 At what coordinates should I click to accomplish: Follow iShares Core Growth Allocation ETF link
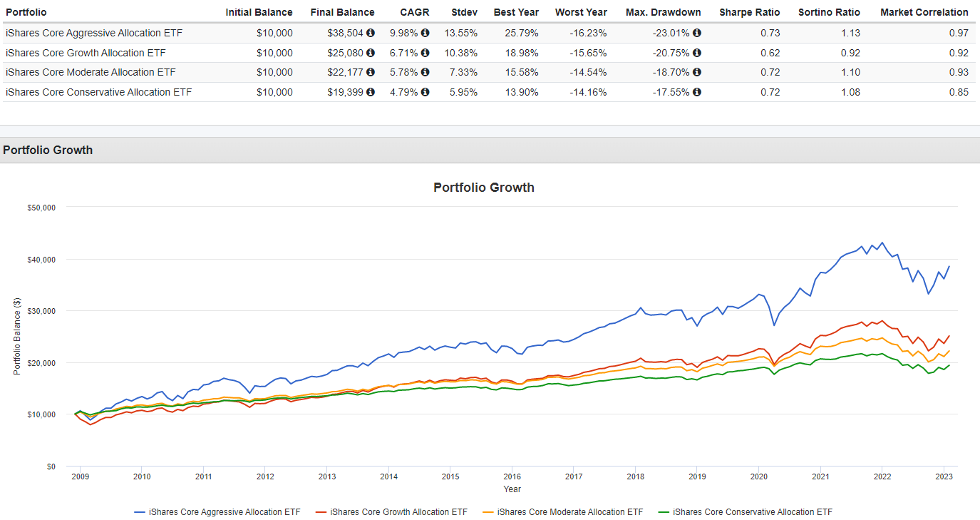pos(84,52)
